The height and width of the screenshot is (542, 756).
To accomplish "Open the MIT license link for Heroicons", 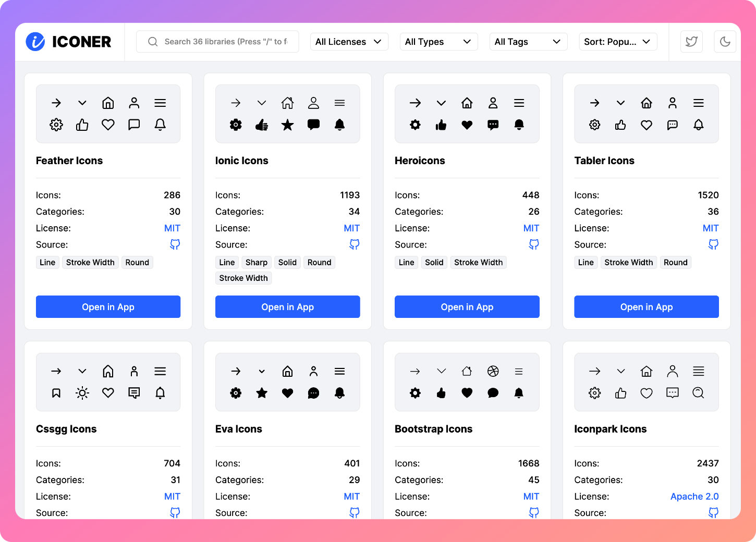I will (x=531, y=228).
